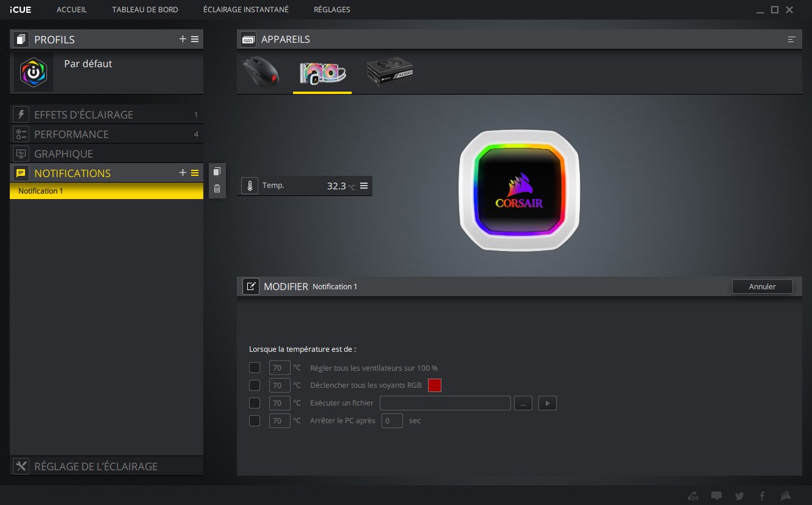The height and width of the screenshot is (505, 812).
Task: Open the Notifications section
Action: click(x=106, y=173)
